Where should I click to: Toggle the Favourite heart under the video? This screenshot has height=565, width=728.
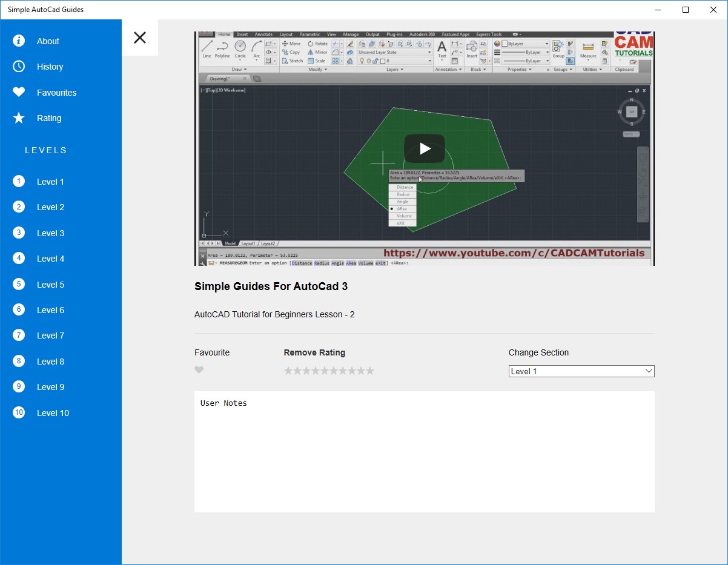(x=199, y=370)
